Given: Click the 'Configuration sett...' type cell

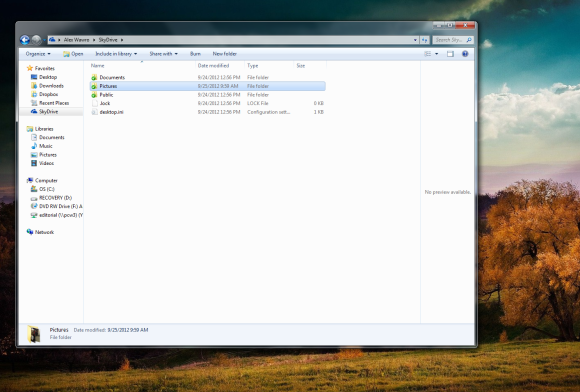Looking at the screenshot, I should [269, 112].
